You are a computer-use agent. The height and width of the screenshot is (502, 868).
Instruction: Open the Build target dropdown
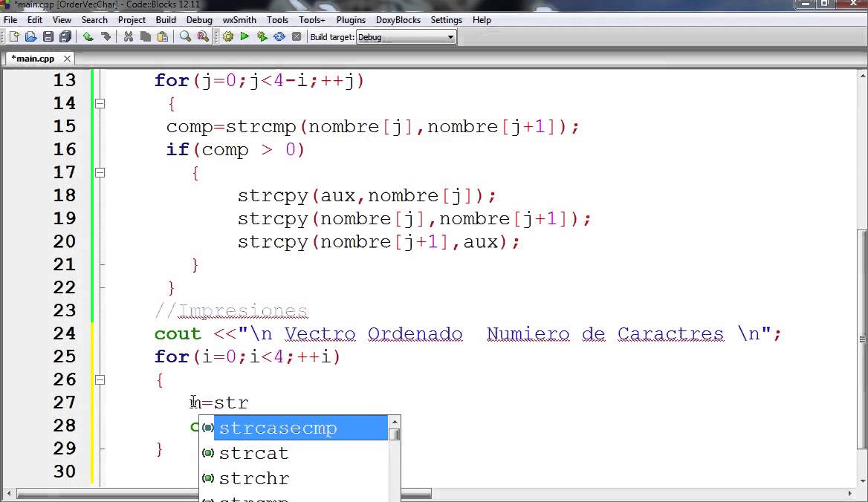(451, 36)
